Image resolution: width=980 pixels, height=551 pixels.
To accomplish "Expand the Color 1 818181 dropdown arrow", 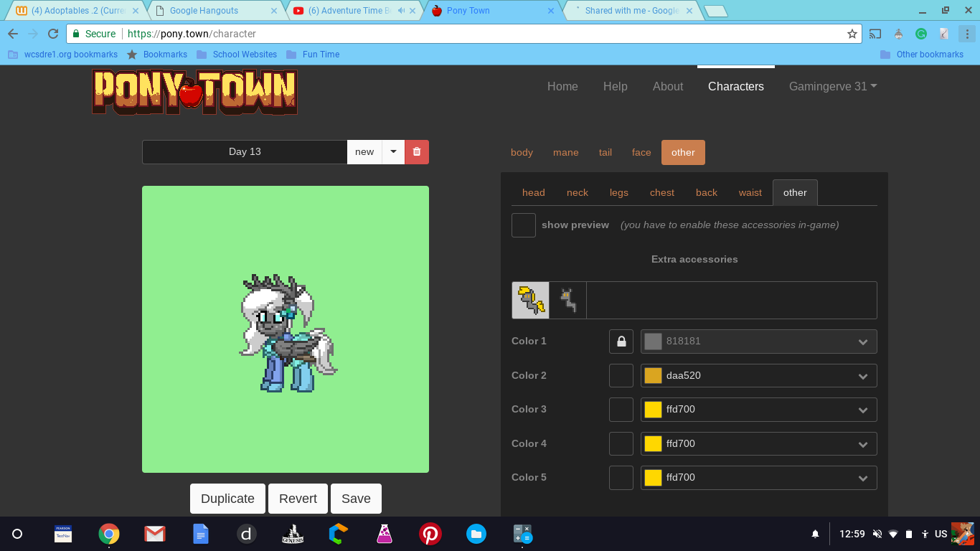I will (x=863, y=342).
